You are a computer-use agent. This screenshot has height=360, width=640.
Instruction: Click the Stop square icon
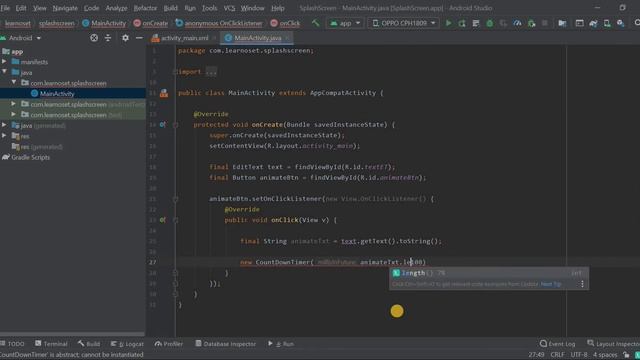click(544, 23)
